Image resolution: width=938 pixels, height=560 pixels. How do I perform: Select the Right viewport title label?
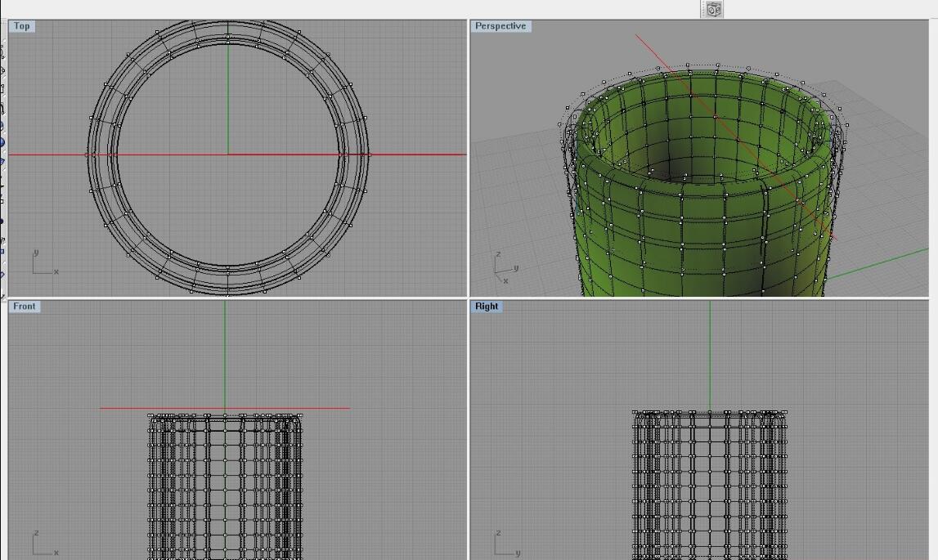486,307
